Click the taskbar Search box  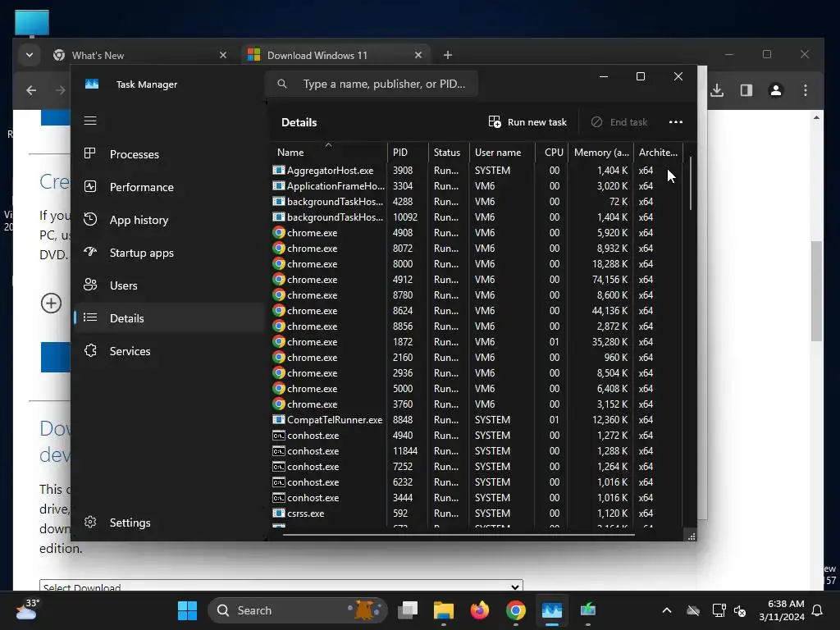point(299,610)
